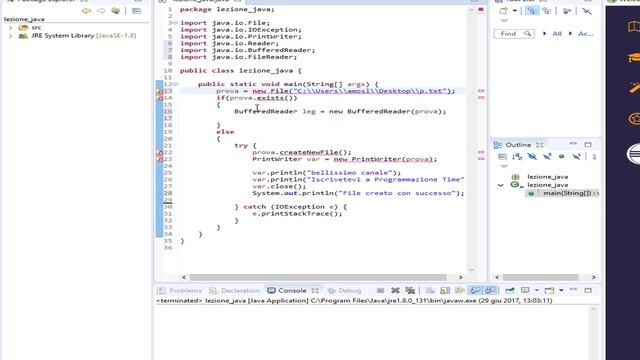Collapse the imports fold on line 3
The width and height of the screenshot is (640, 360).
click(x=176, y=23)
